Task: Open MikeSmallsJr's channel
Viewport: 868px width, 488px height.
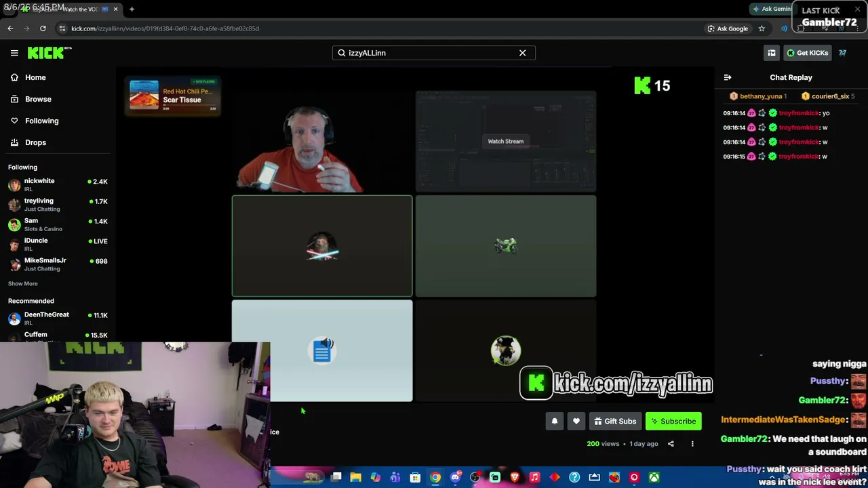Action: click(58, 264)
